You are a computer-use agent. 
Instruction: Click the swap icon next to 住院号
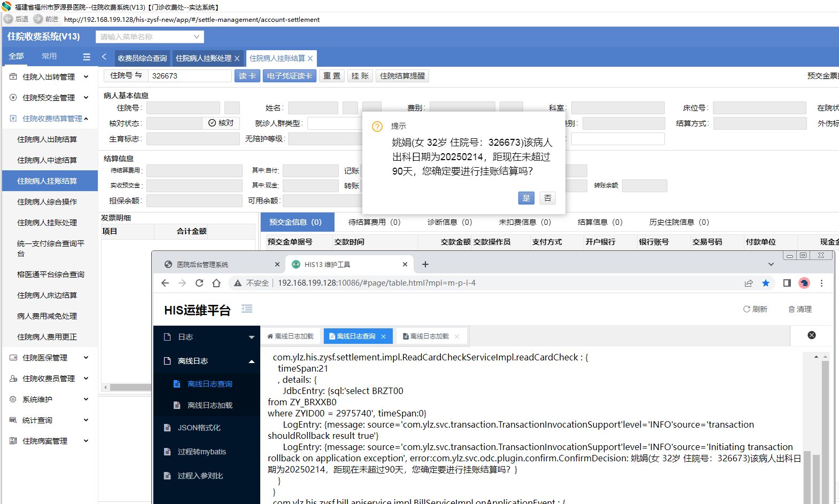coord(138,75)
